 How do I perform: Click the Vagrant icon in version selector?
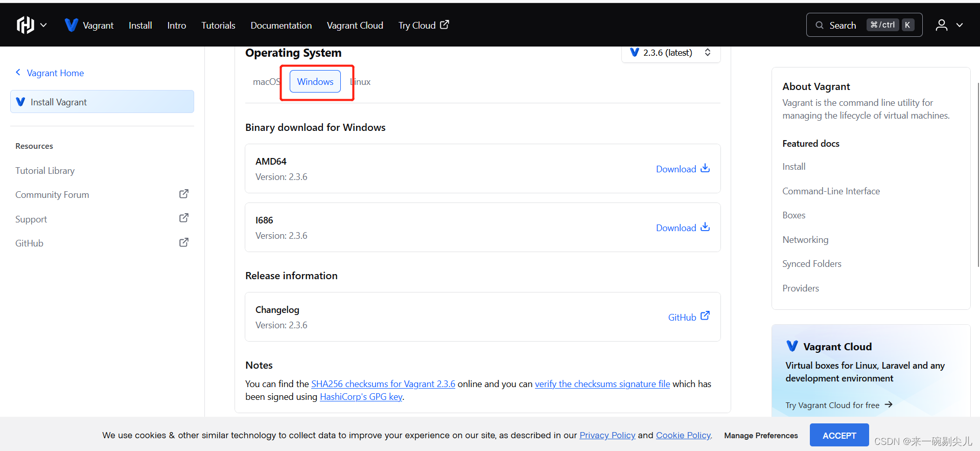coord(635,52)
